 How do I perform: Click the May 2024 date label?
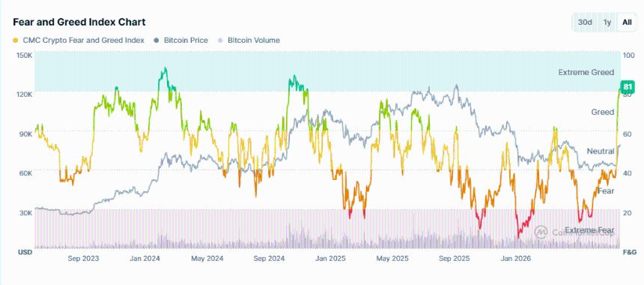point(208,259)
